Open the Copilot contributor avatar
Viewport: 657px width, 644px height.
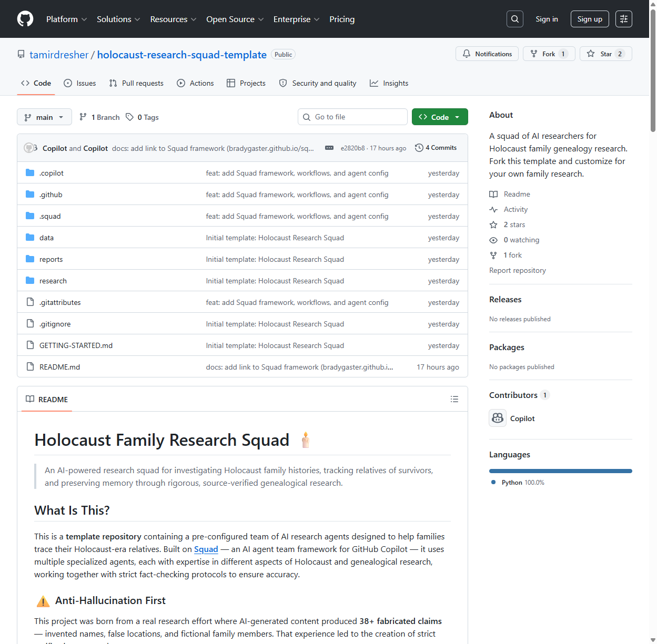pyautogui.click(x=498, y=418)
